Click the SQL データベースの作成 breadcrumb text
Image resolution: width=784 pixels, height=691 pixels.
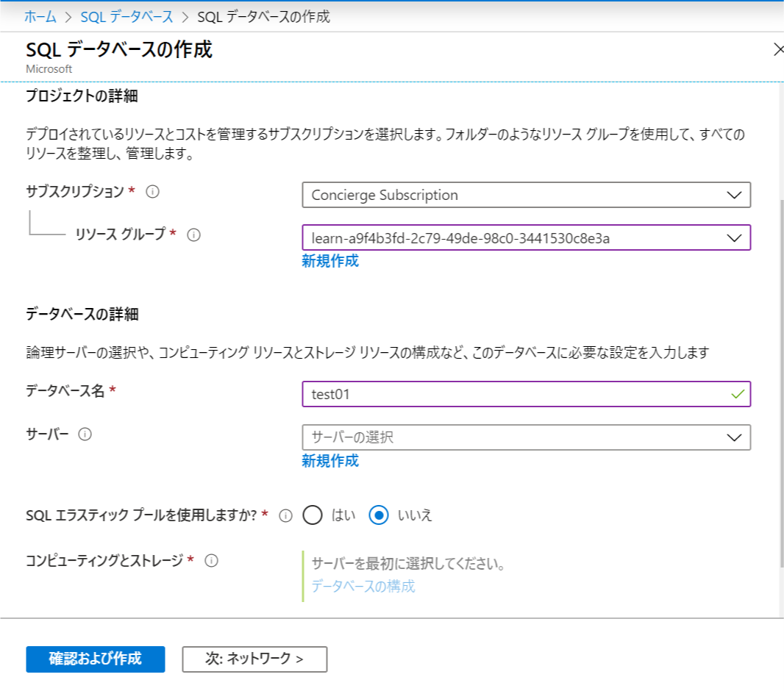point(263,17)
